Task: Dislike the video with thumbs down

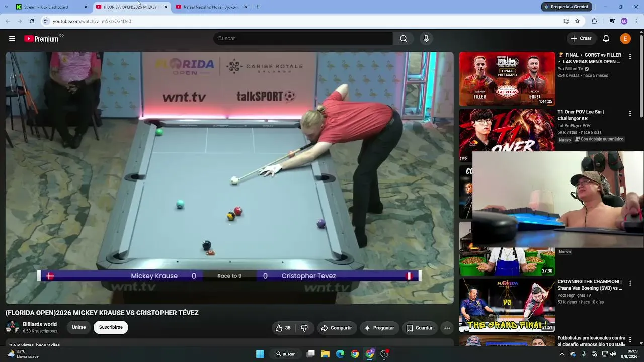Action: [x=304, y=328]
